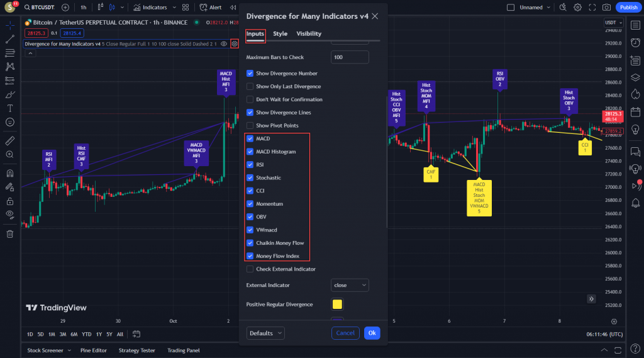Viewport: 644px width, 358px height.
Task: Open chart settings gear in top bar
Action: tap(577, 8)
